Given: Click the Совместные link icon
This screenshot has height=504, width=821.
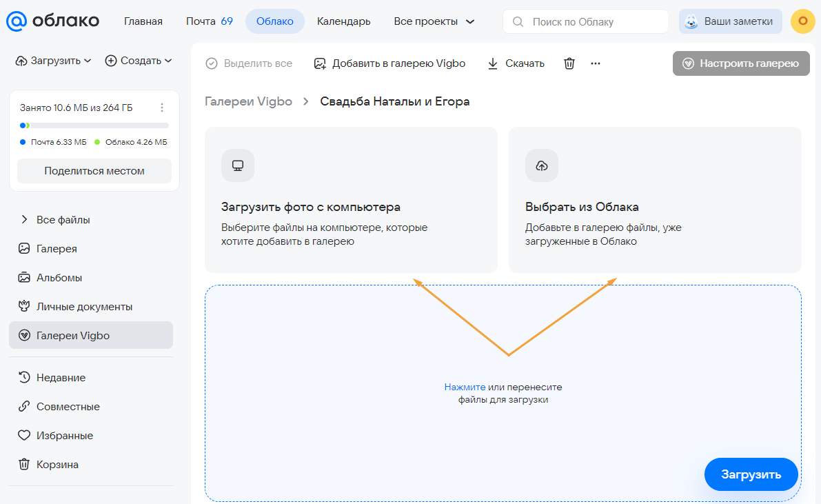Looking at the screenshot, I should click(24, 406).
